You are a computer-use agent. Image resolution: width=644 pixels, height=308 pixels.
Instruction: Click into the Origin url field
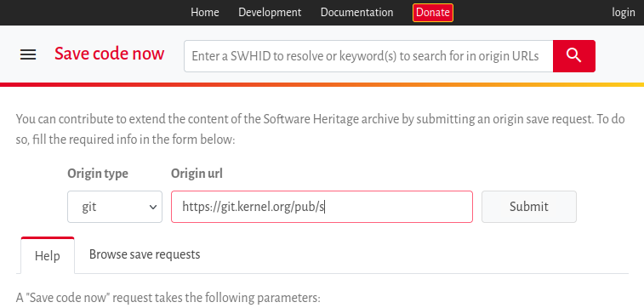[322, 207]
